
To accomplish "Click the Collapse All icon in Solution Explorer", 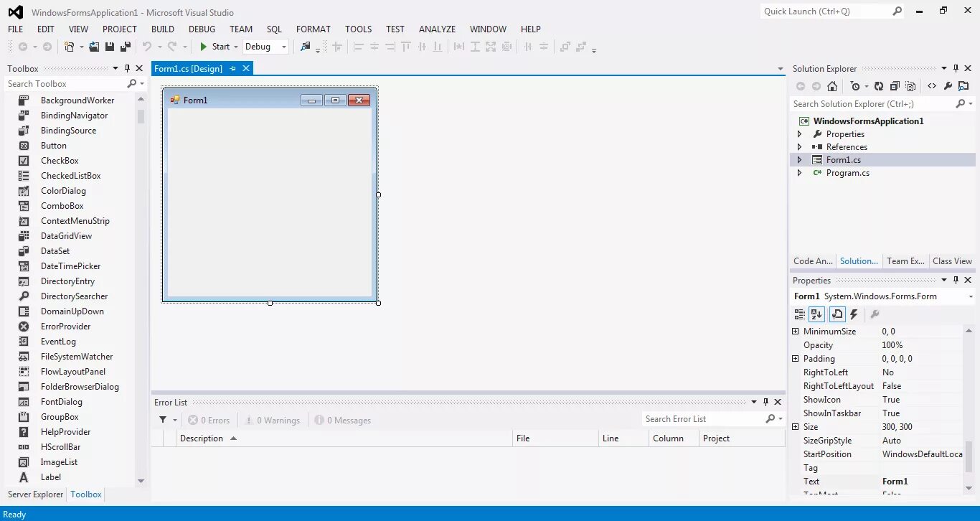I will click(895, 86).
